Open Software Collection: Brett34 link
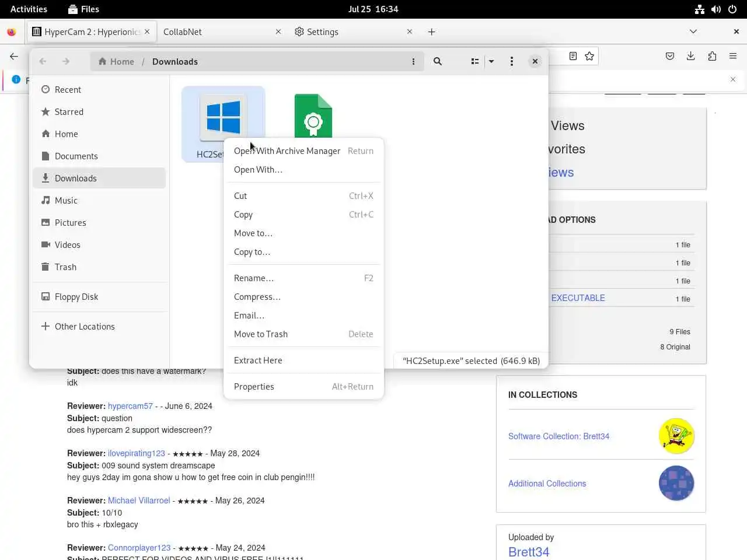Image resolution: width=747 pixels, height=560 pixels. 558,436
